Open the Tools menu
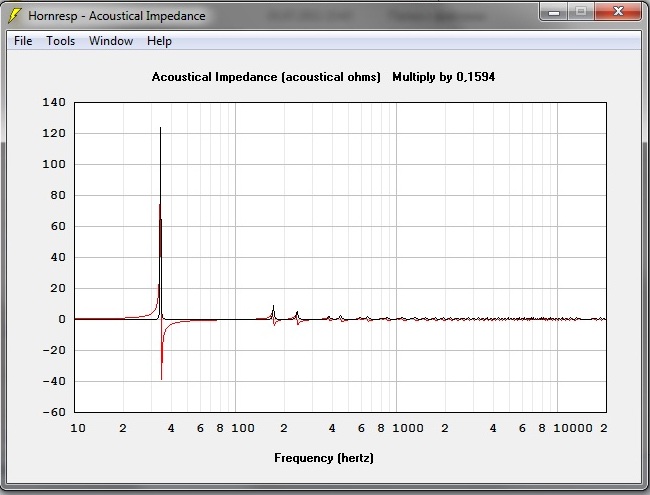The image size is (650, 495). pos(61,41)
